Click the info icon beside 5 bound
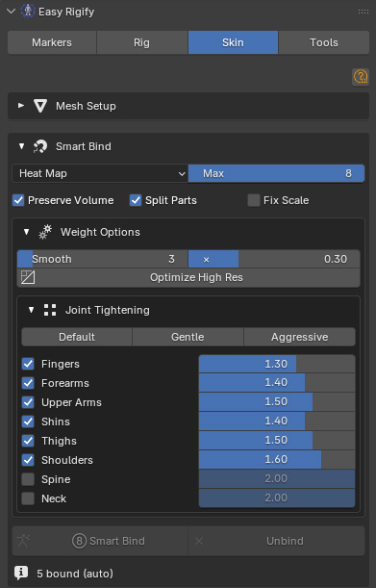This screenshot has width=376, height=588. pos(21,573)
